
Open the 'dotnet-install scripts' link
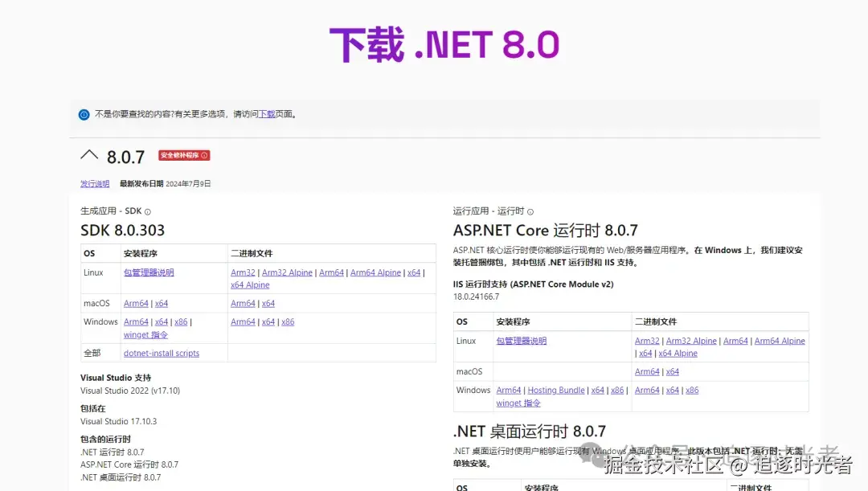[x=162, y=353]
